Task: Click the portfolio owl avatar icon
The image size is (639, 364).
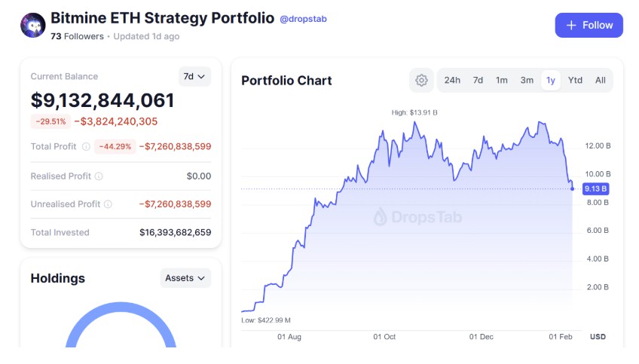Action: click(32, 26)
